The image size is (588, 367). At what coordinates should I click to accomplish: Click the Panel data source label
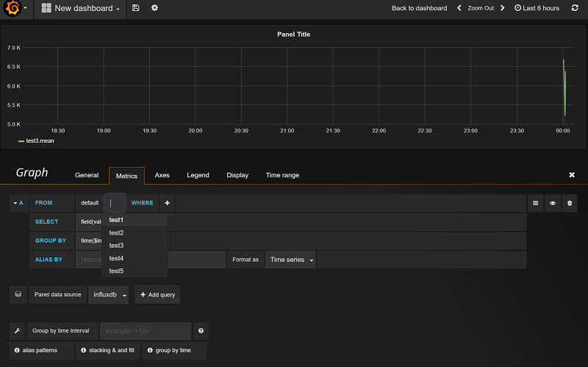(58, 295)
